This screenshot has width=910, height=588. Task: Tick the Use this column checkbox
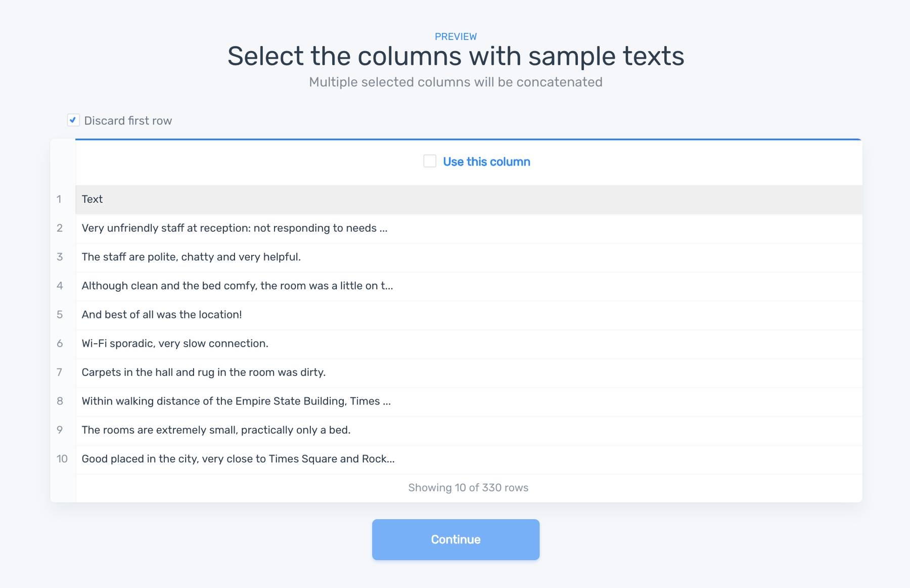coord(430,161)
